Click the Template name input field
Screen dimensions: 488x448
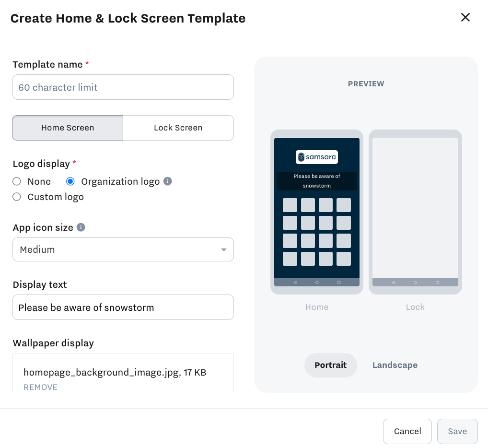tap(123, 87)
